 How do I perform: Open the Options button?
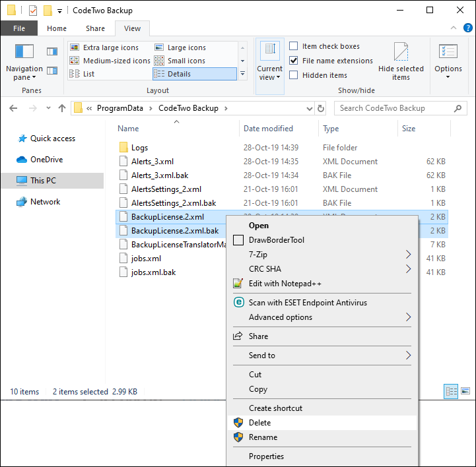448,62
